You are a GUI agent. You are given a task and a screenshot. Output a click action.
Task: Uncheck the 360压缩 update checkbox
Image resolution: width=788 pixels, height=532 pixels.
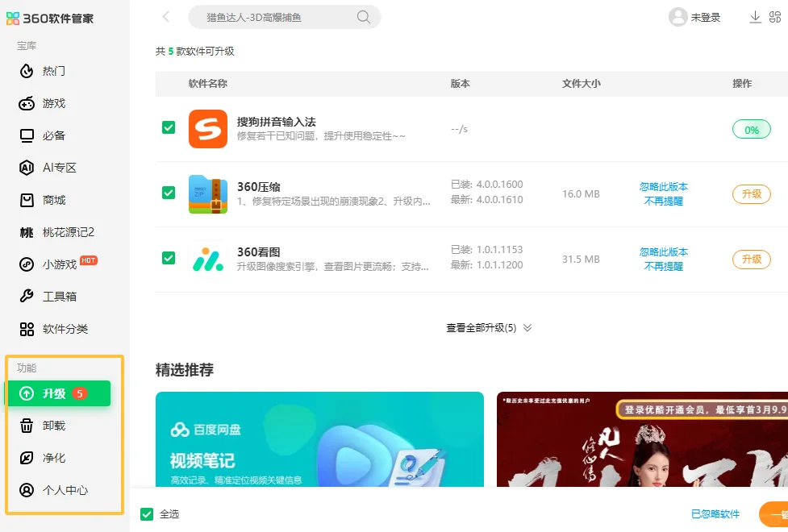(169, 193)
